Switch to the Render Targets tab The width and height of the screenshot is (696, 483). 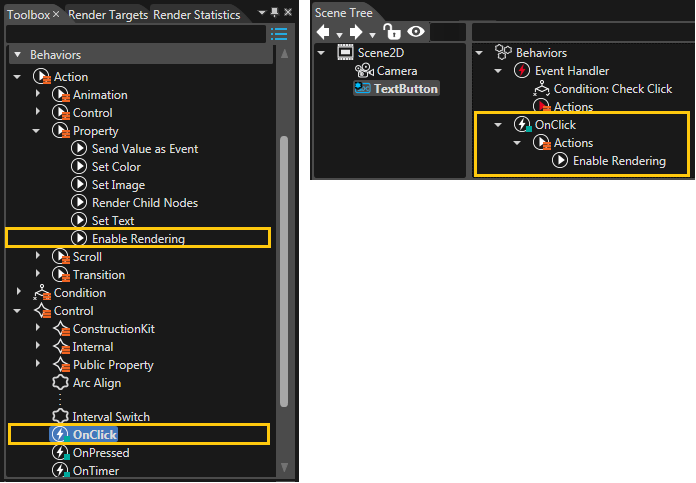tap(108, 15)
